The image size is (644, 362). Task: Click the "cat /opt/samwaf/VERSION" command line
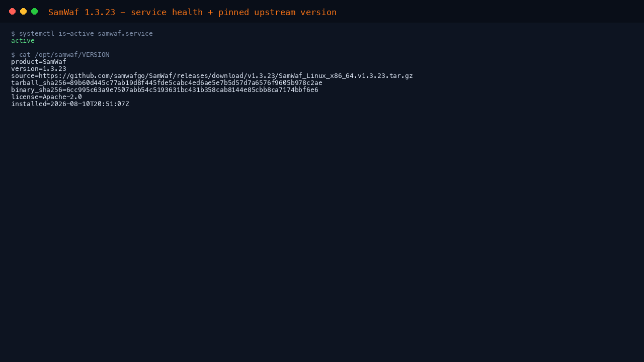[x=60, y=55]
